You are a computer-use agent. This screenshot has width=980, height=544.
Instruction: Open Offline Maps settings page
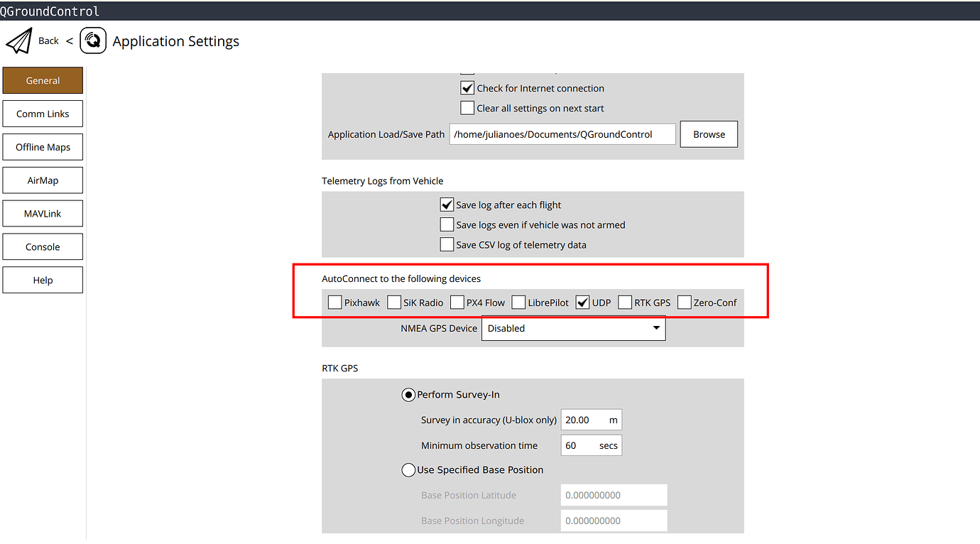coord(43,147)
